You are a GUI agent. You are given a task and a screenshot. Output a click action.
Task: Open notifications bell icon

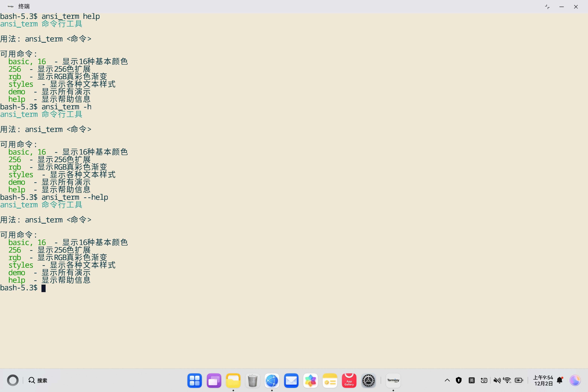[x=560, y=380]
